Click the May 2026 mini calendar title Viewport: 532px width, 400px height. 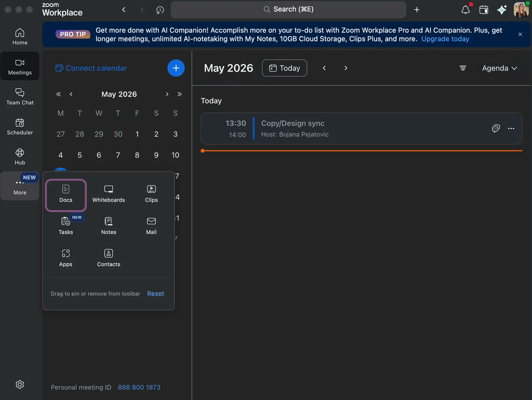(x=119, y=94)
